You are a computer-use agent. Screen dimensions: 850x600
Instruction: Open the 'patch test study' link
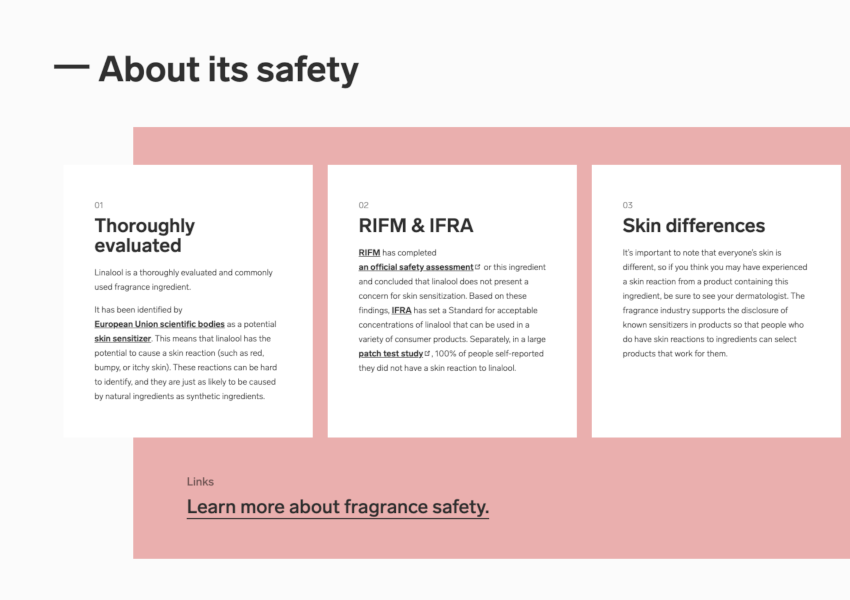[x=390, y=354]
